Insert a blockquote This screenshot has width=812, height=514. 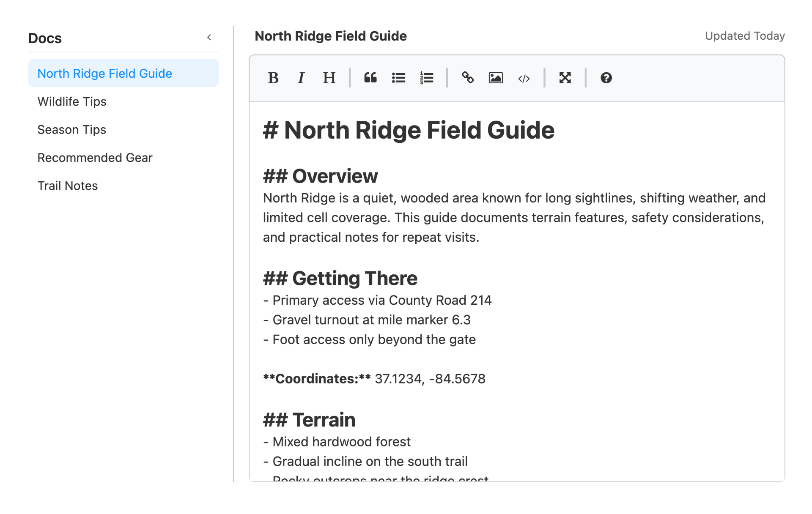370,78
